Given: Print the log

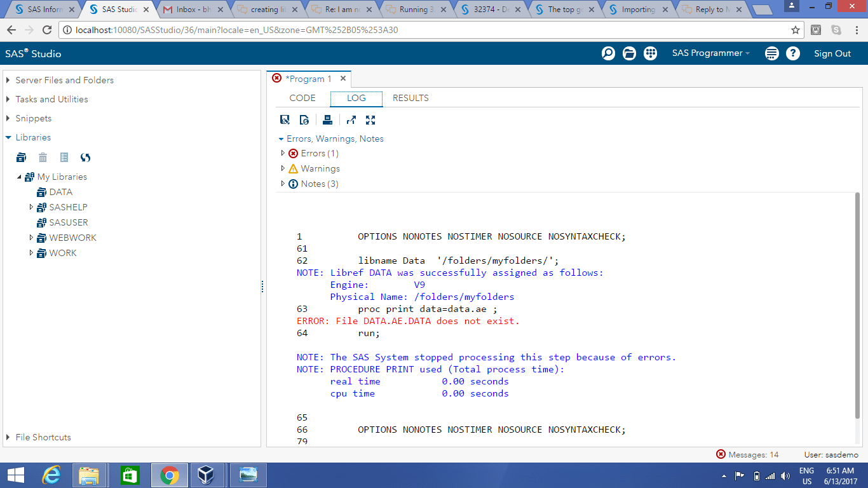Looking at the screenshot, I should 327,119.
